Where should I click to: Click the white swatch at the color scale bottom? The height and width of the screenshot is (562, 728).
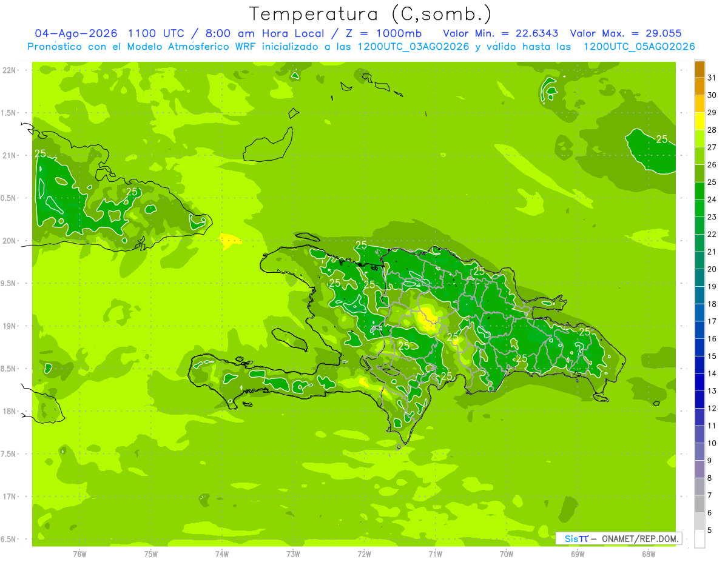pos(699,539)
